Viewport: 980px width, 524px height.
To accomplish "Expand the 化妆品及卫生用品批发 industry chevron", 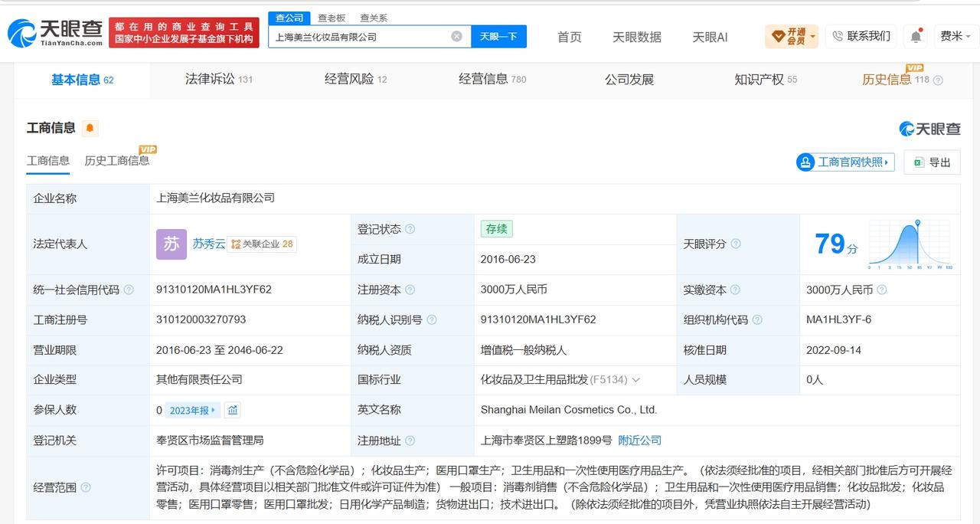I will tap(635, 380).
